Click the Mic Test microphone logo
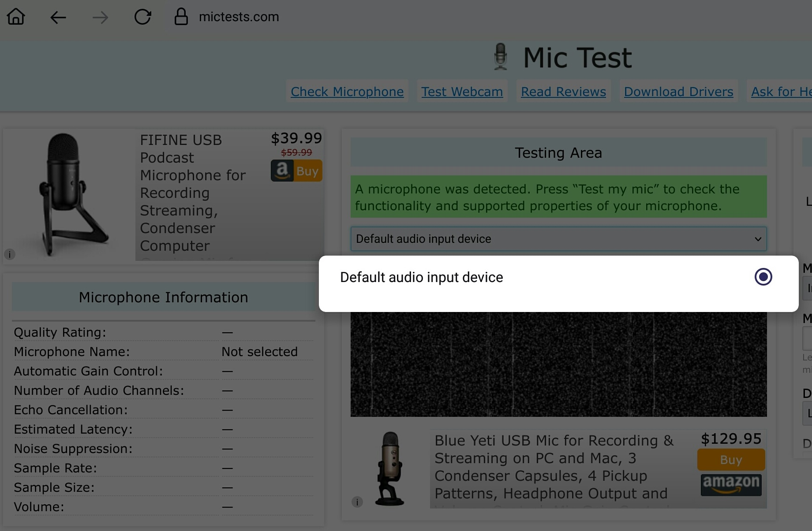Viewport: 812px width, 531px height. [x=501, y=56]
